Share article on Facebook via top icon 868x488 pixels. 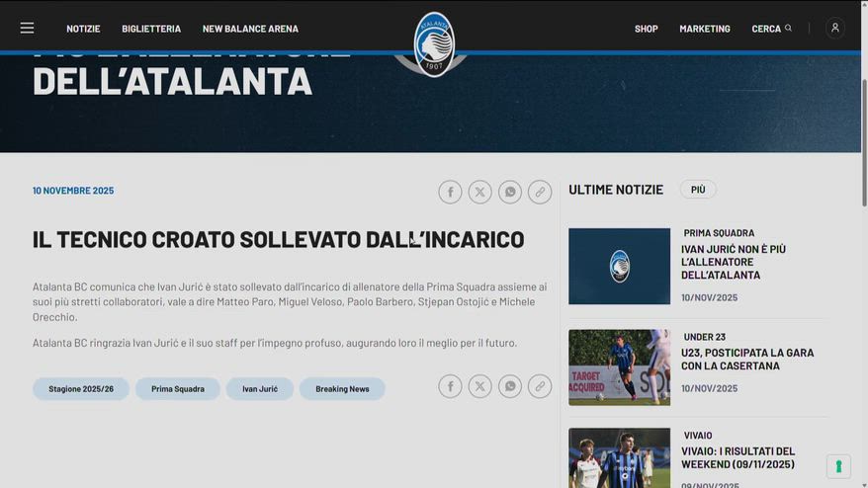pyautogui.click(x=450, y=192)
